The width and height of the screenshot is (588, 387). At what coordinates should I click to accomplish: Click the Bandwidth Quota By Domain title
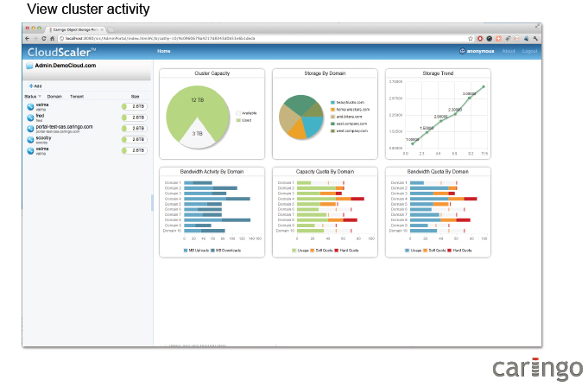click(x=438, y=172)
